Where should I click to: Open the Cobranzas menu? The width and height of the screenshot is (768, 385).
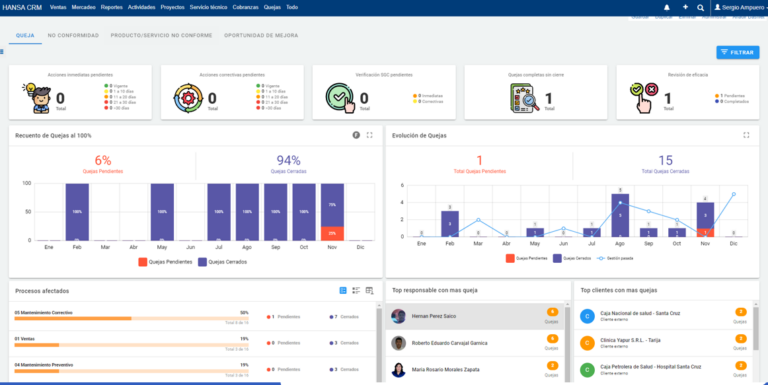(245, 7)
